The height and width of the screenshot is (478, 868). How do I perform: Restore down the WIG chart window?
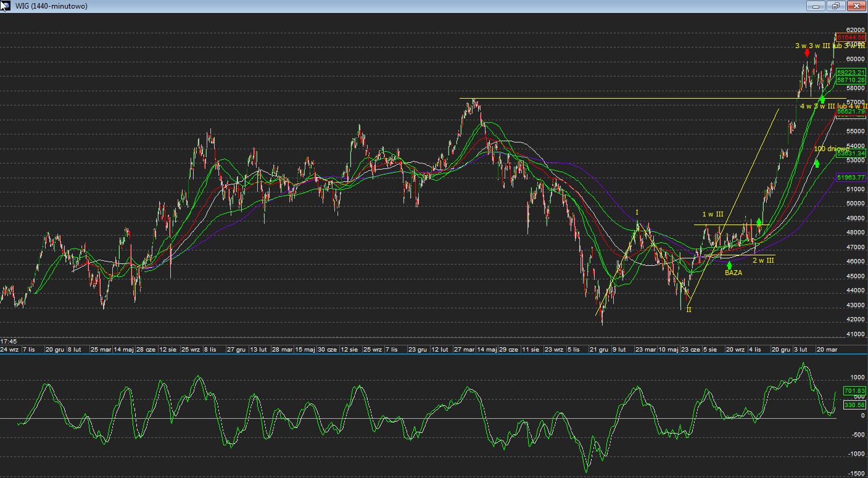[x=836, y=6]
